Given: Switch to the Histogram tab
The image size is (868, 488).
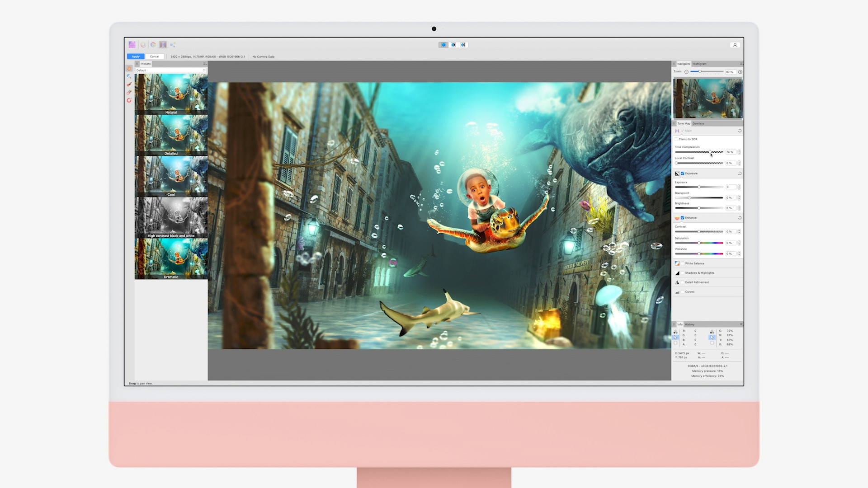Looking at the screenshot, I should click(x=699, y=64).
